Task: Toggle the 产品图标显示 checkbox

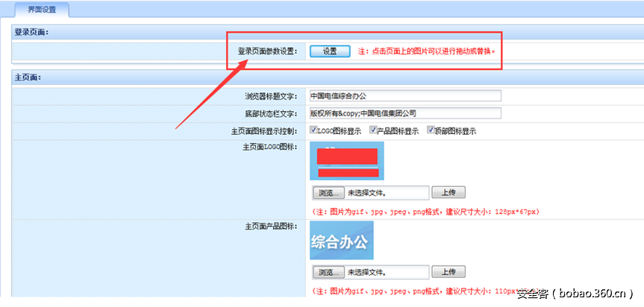Action: click(373, 130)
